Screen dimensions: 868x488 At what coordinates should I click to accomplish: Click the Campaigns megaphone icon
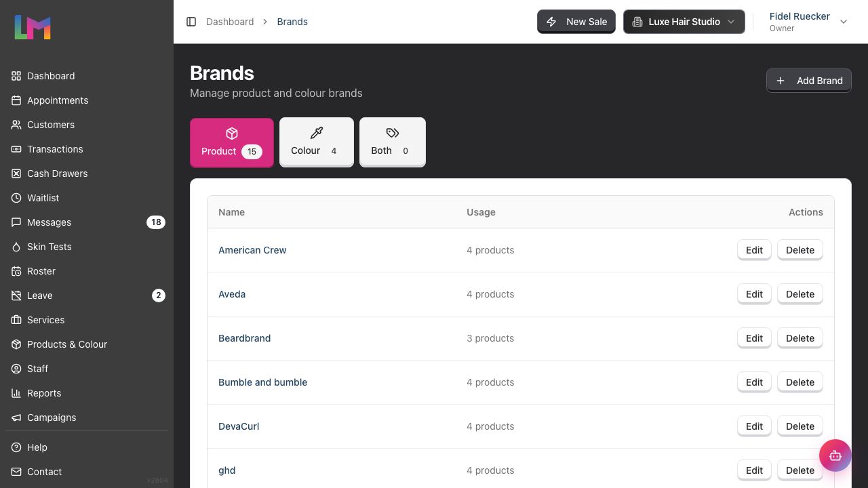[16, 418]
